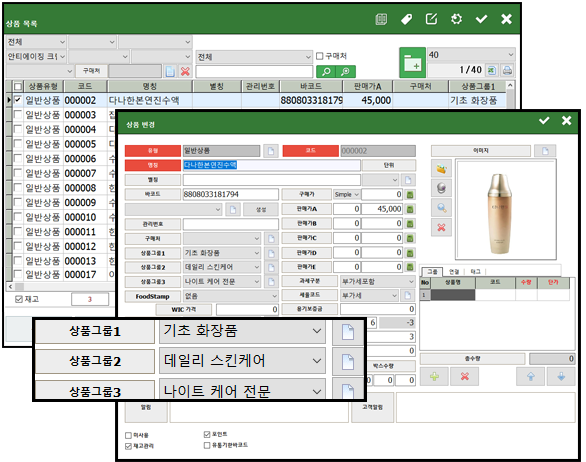Click the 바코드 input showing 8808033181794
Viewport: 586px width, 462px height.
click(x=231, y=194)
